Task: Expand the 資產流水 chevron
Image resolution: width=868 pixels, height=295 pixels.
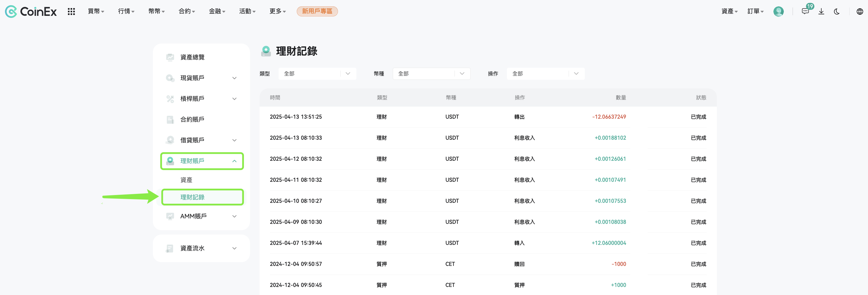Action: 234,249
